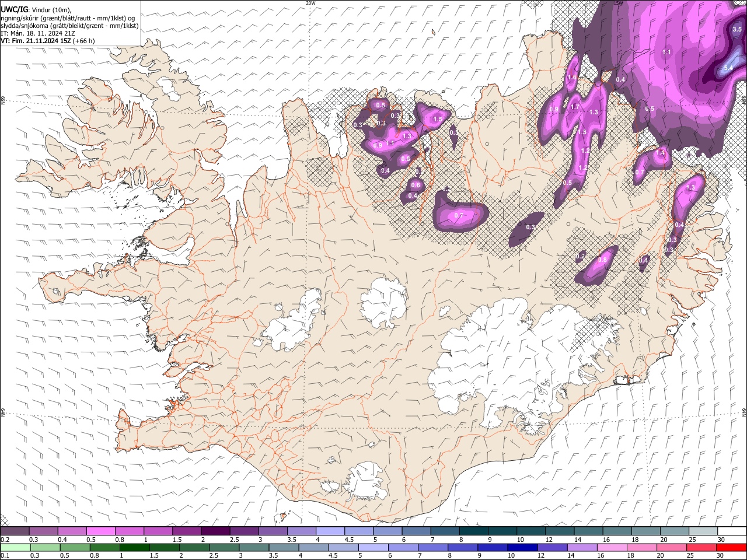Pick the lower scale lilac swatch labeled 14
Viewport: 747px width, 560px height.
point(581,547)
